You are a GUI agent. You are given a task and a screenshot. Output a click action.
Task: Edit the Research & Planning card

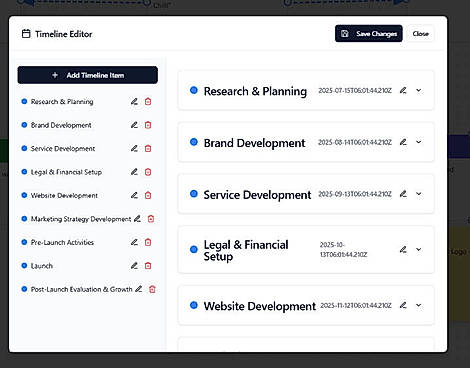[403, 90]
